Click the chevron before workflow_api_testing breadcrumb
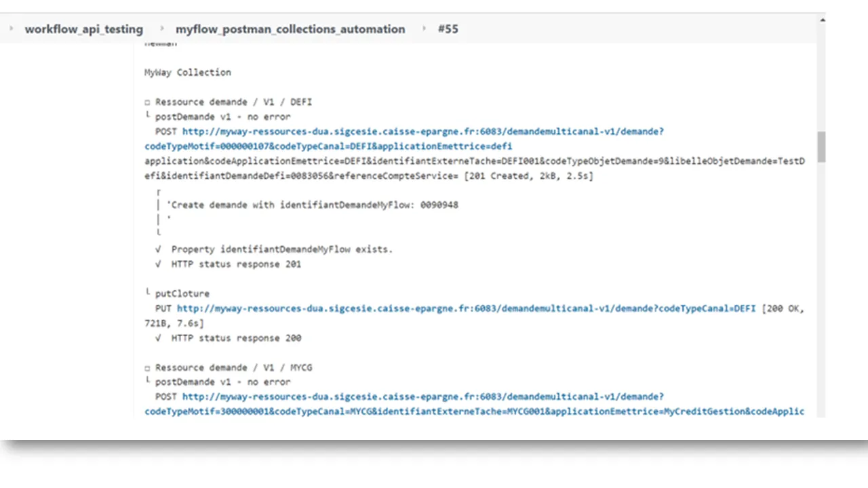Screen dimensions: 868x488 pos(11,28)
